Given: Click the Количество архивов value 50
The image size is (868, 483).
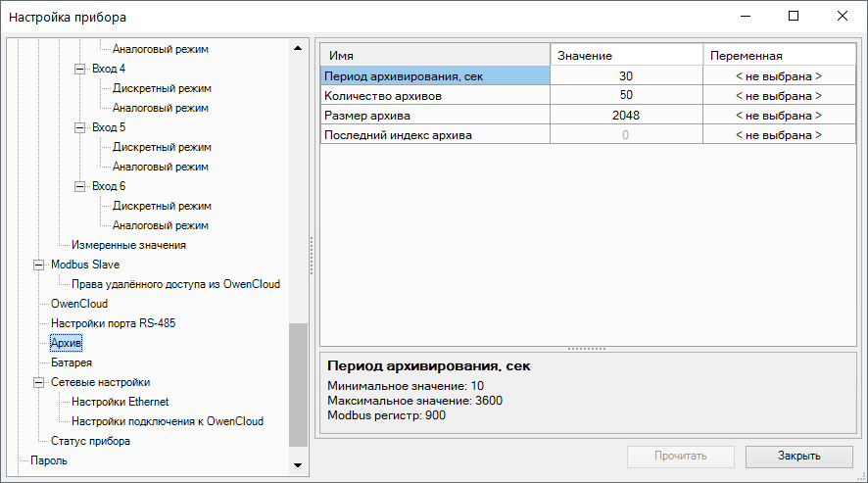Looking at the screenshot, I should point(626,95).
